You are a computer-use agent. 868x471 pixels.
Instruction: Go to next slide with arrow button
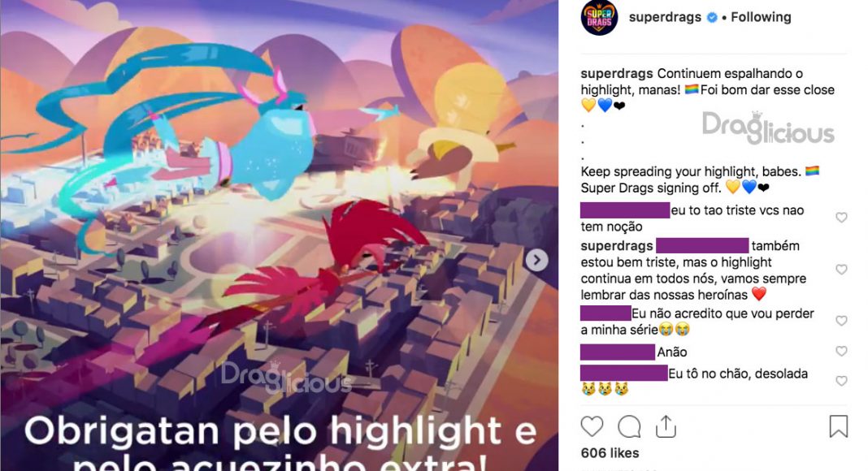coord(536,260)
